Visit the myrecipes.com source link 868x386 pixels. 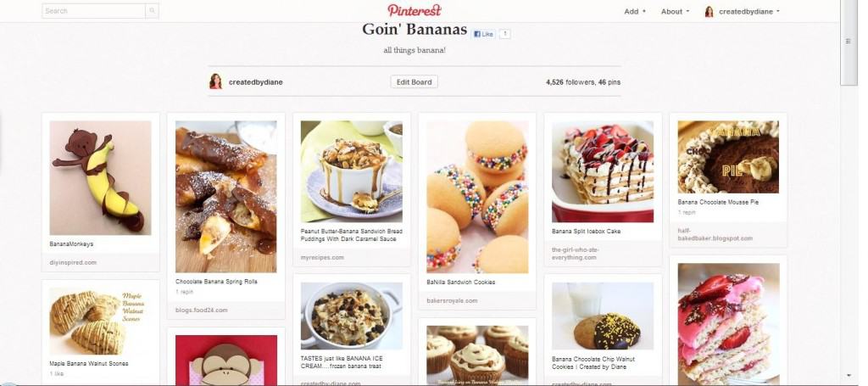coord(322,258)
